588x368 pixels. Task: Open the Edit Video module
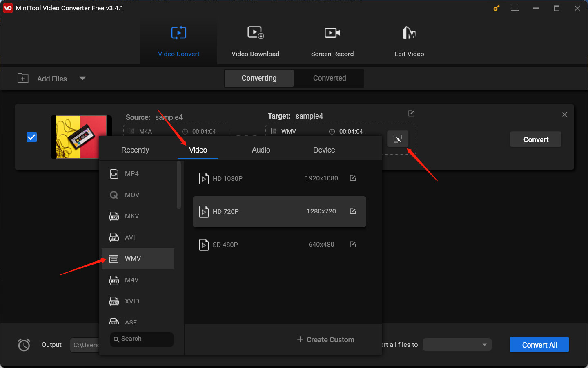pos(409,41)
